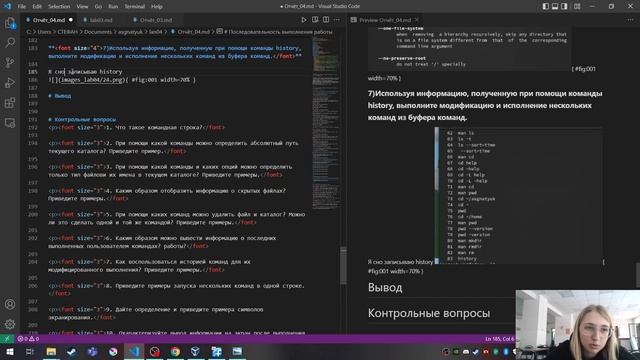
Task: Switch to the Отчёт_04.md editor tab
Action: 49,20
